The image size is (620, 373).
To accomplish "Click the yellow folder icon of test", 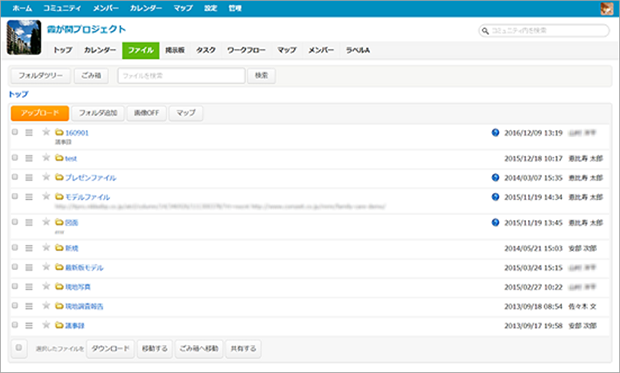I will [59, 158].
